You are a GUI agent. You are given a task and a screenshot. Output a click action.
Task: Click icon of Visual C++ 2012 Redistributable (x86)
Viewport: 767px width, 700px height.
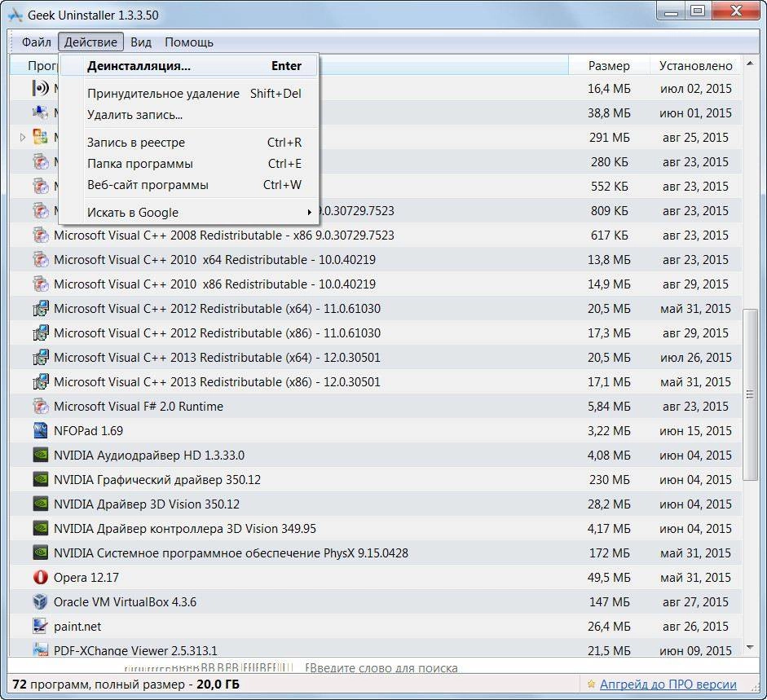[x=40, y=333]
